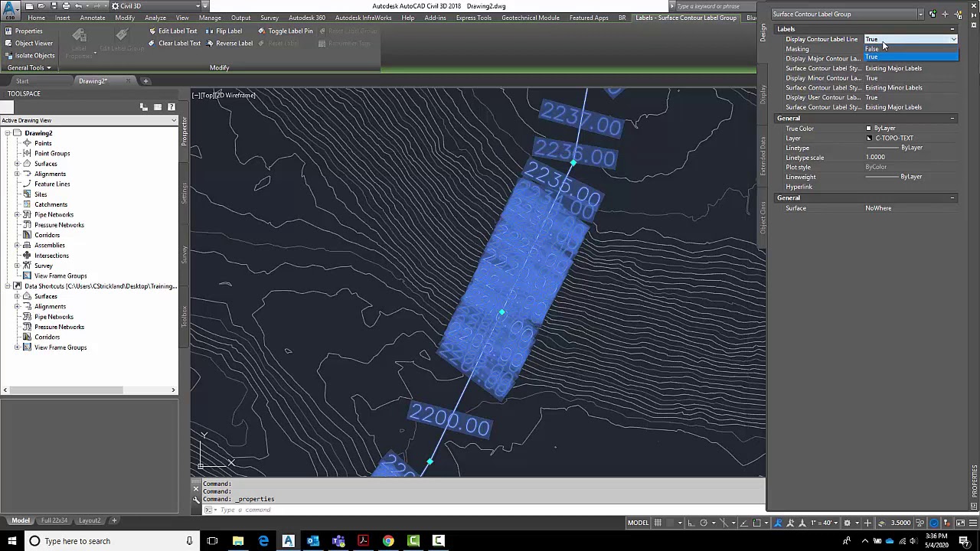Click Layer C-TOPO-TEXT color swatch value
Screen dimensions: 980x551
tap(869, 139)
